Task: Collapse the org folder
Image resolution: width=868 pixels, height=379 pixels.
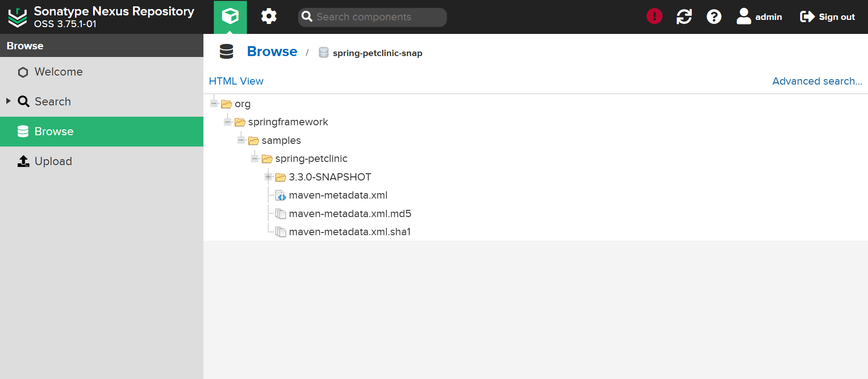Action: pyautogui.click(x=214, y=104)
